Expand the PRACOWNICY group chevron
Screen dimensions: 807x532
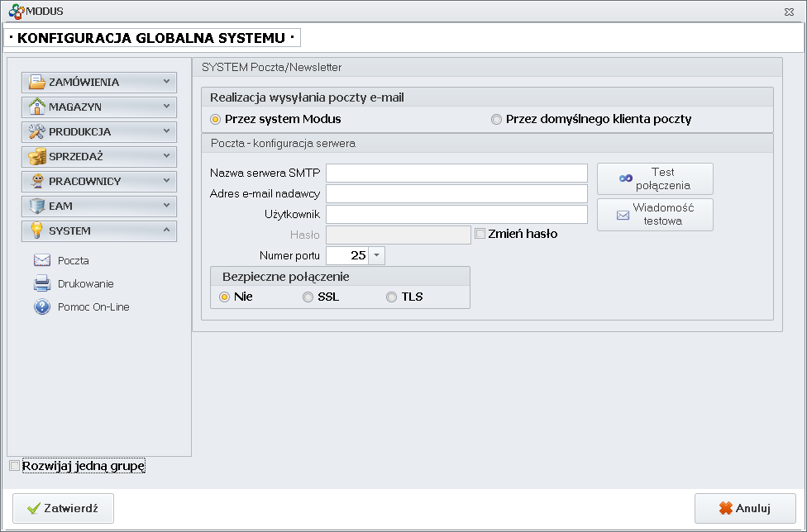(166, 180)
